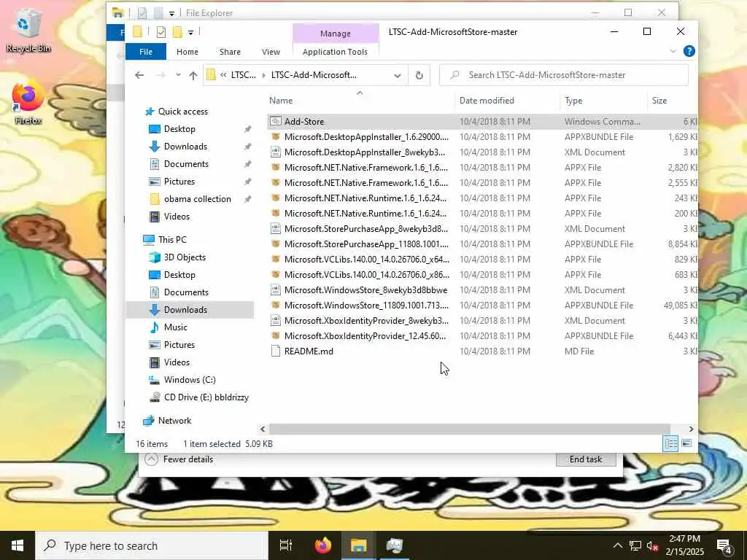Viewport: 747px width, 560px height.
Task: Open the Windows Start menu
Action: click(18, 545)
